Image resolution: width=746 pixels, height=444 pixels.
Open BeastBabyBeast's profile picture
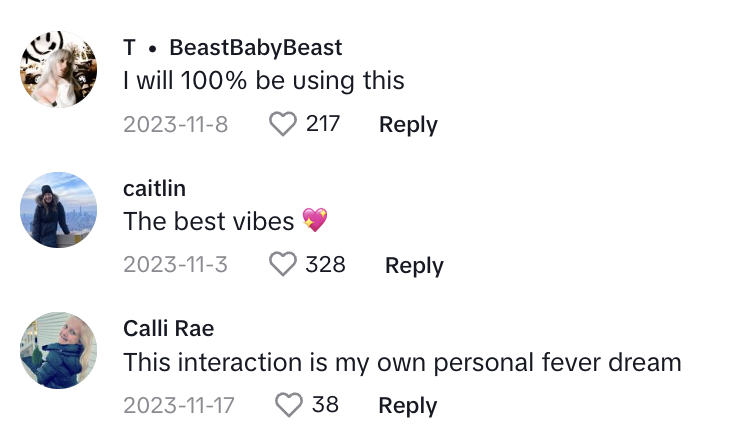[59, 70]
